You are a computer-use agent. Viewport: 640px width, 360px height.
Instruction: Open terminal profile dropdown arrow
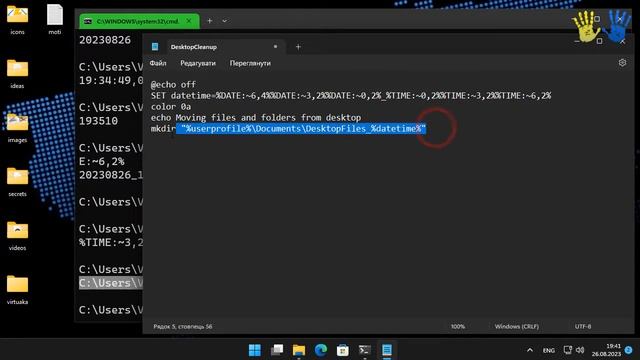tap(224, 21)
